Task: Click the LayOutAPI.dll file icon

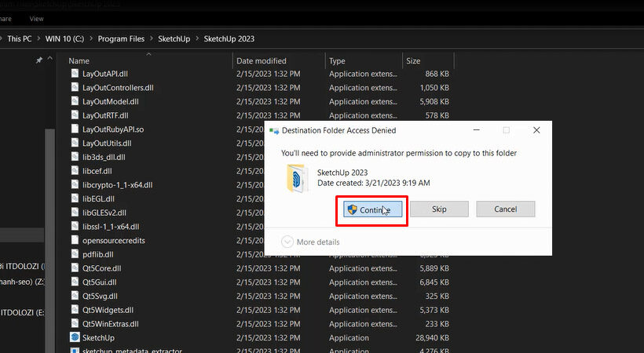Action: (75, 74)
